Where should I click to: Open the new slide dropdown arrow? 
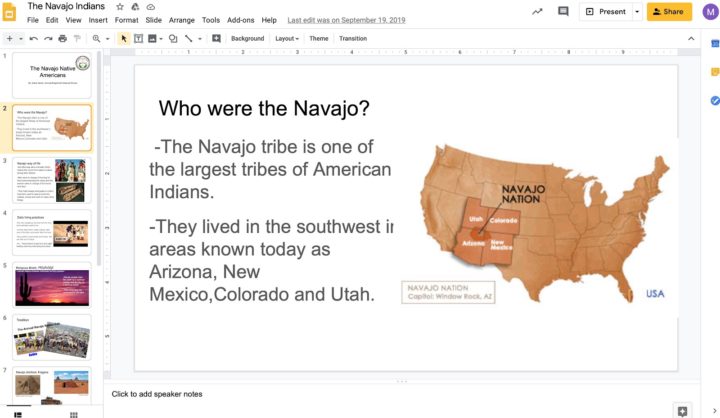20,39
